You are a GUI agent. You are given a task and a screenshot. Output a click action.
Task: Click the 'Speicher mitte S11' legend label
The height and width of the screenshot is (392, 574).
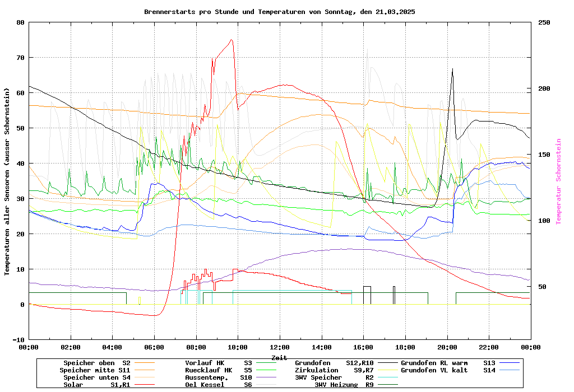point(95,370)
